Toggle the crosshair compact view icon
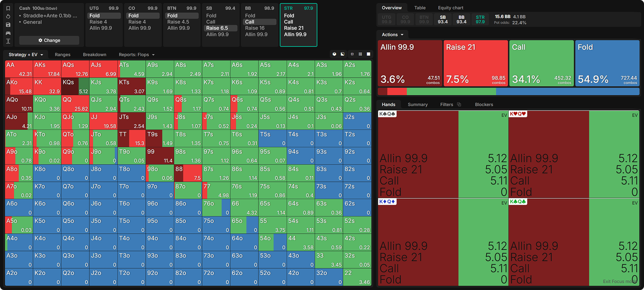The image size is (644, 290). 352,54
